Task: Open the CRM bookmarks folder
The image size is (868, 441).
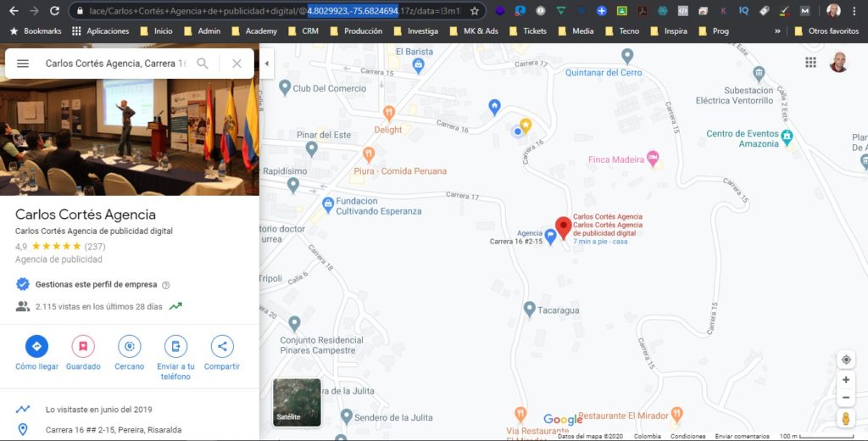Action: click(303, 31)
